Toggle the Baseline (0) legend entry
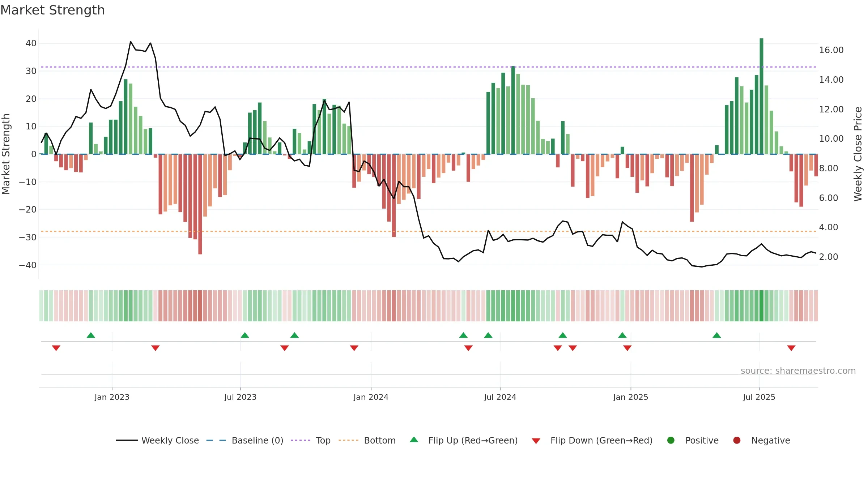This screenshot has width=868, height=488. [244, 440]
